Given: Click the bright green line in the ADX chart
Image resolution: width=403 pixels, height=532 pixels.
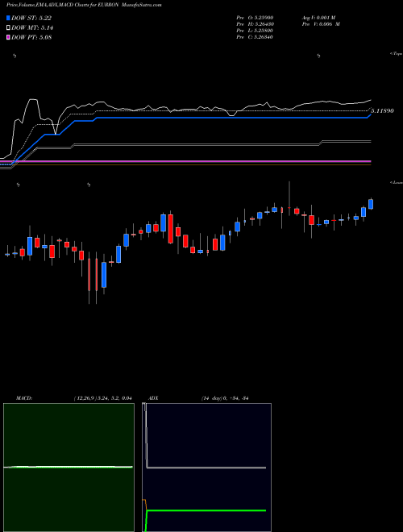Looking at the screenshot, I should [206, 510].
